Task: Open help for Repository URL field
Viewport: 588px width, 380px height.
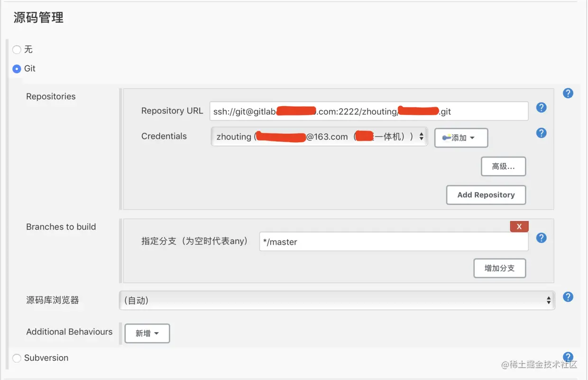Action: (x=541, y=108)
